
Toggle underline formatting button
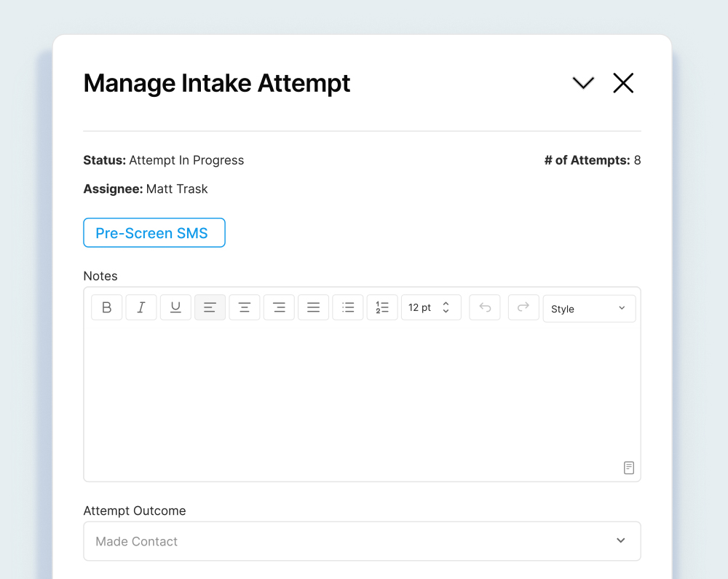pyautogui.click(x=175, y=307)
